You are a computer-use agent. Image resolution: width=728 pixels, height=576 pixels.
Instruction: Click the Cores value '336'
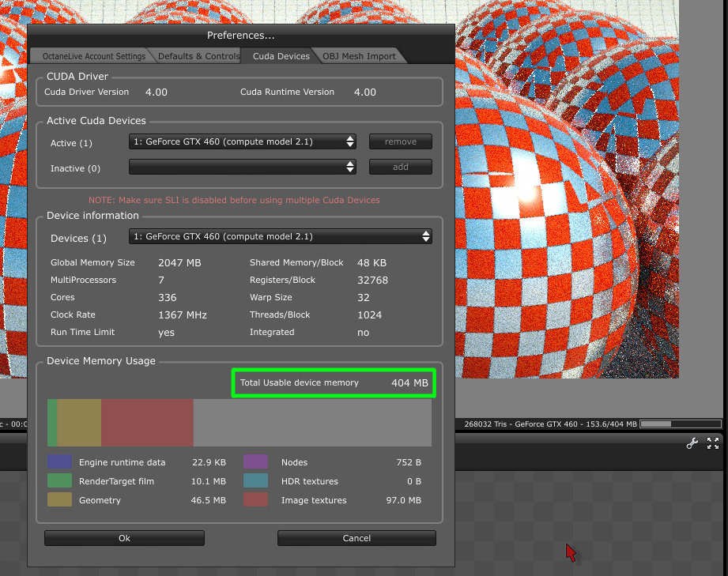[x=167, y=298]
